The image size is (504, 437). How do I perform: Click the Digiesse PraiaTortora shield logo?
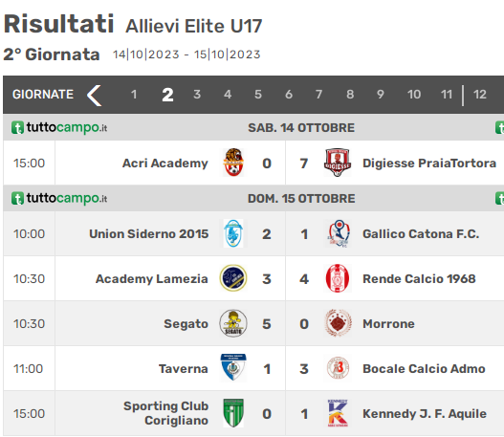coord(338,163)
